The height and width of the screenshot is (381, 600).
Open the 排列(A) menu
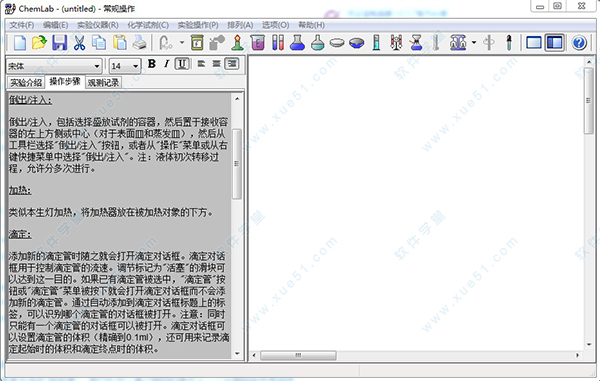[240, 25]
